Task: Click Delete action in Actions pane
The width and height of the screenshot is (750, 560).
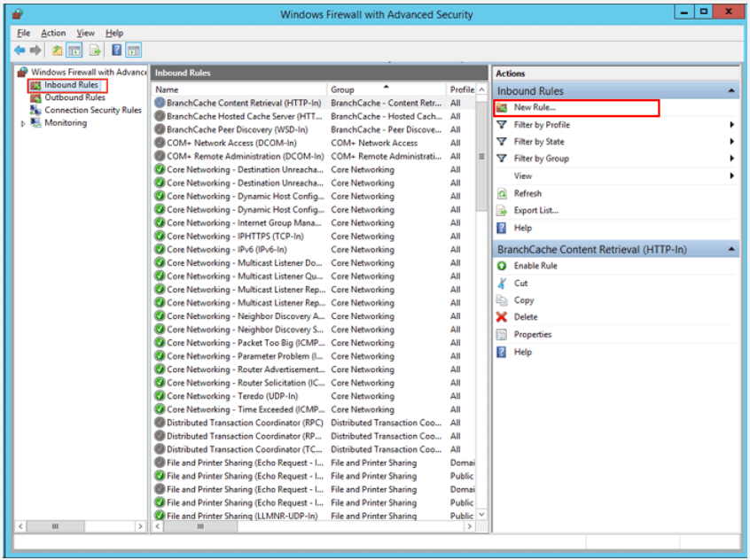Action: [526, 317]
